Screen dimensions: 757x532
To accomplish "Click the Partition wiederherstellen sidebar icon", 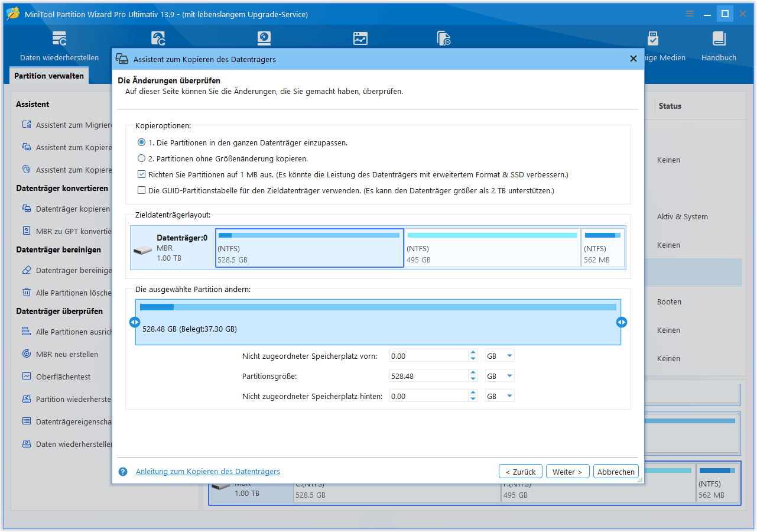I will click(x=26, y=399).
